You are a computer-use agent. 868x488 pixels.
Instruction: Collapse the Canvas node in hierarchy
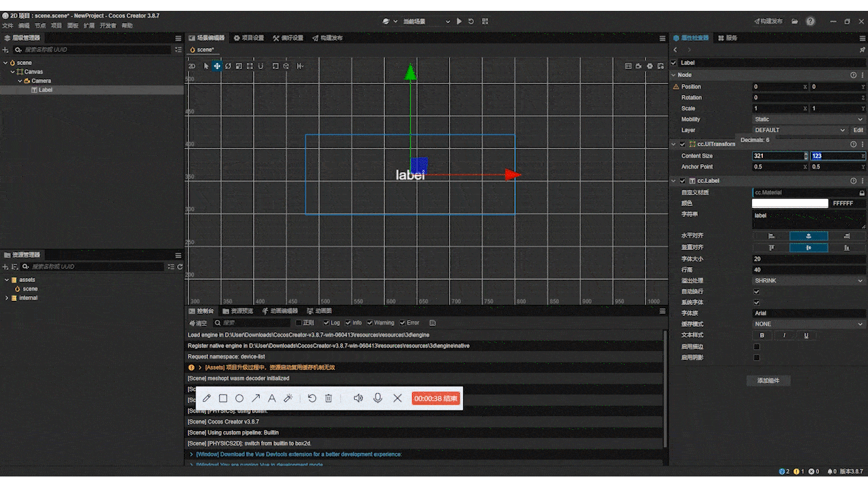tap(12, 72)
